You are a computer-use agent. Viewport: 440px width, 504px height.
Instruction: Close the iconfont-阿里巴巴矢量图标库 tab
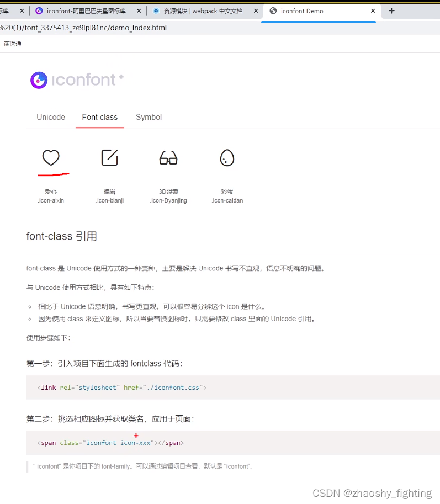[139, 11]
